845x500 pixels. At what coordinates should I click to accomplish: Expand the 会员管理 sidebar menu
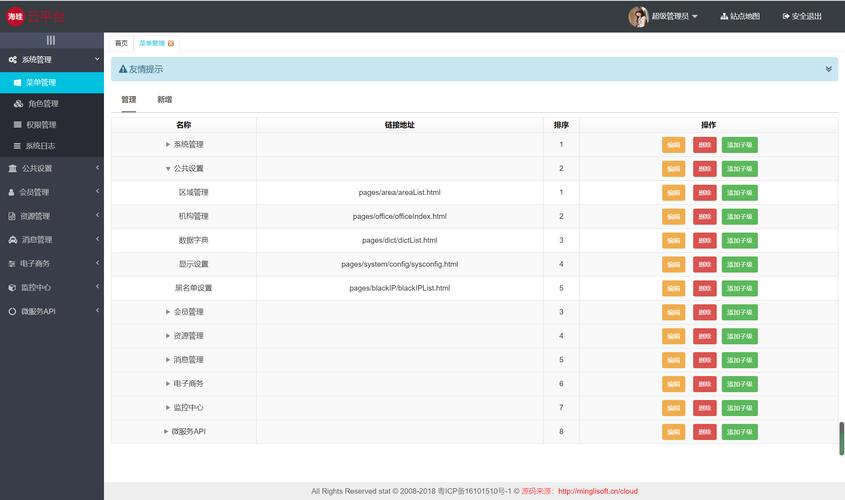point(52,192)
